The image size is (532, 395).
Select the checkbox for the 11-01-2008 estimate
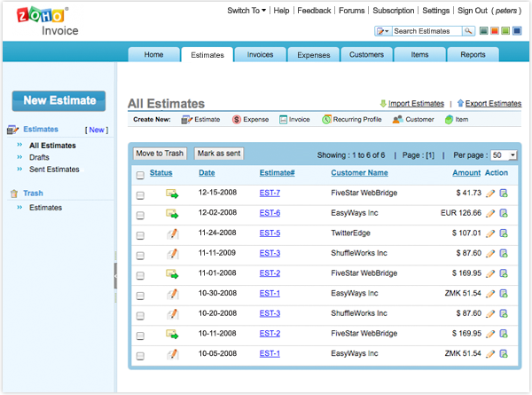[140, 275]
